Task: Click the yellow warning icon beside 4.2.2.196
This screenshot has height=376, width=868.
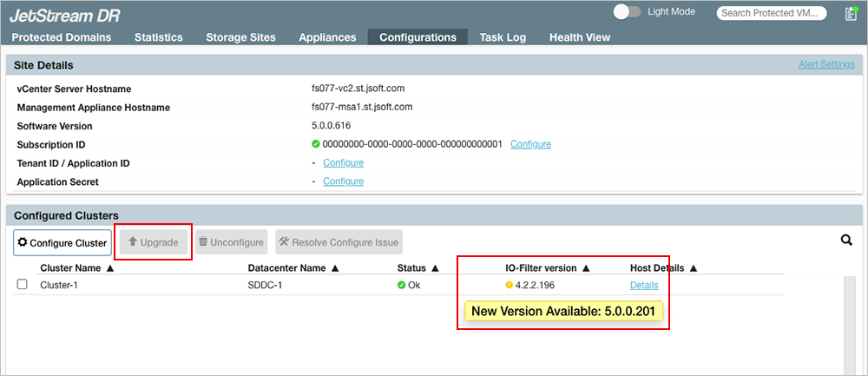Action: click(x=510, y=286)
